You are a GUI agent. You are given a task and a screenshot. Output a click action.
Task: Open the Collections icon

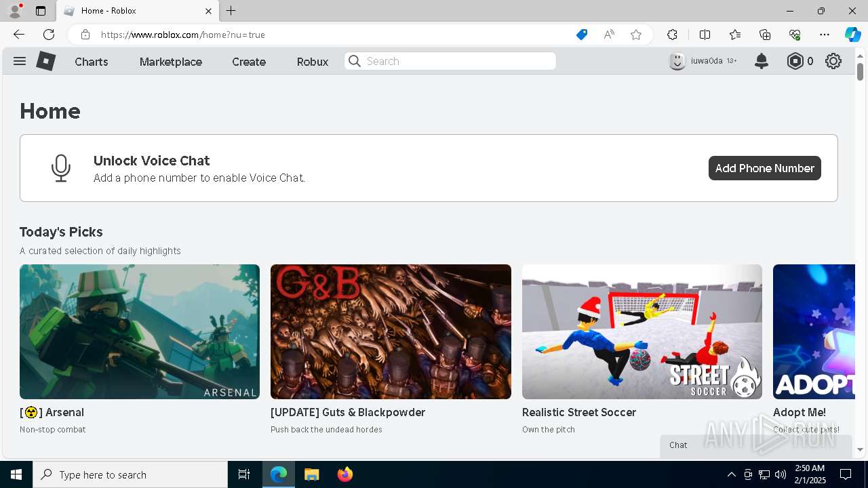click(765, 35)
